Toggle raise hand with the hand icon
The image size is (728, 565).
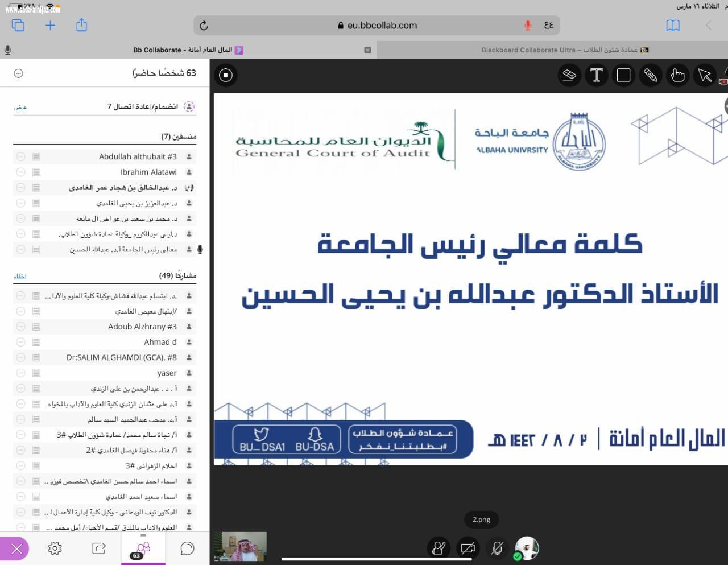(x=439, y=548)
